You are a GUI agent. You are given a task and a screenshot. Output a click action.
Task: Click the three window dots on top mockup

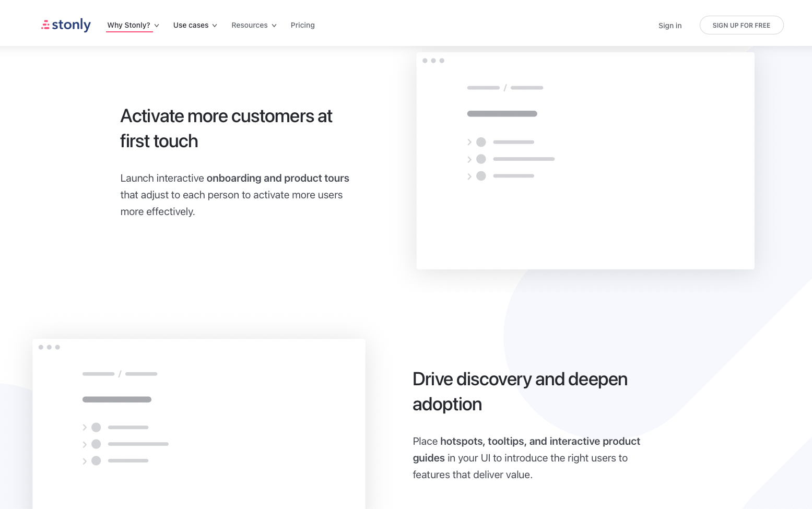[433, 61]
